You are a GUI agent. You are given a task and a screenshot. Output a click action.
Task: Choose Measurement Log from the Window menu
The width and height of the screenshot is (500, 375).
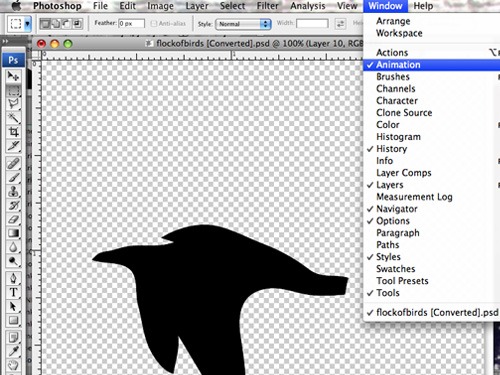pos(432,197)
